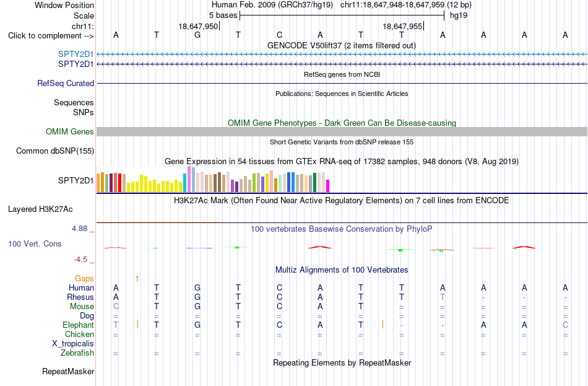Click 'Multiz Alignments of 100 Vertebrates' title
This screenshot has width=588, height=386.
coord(342,270)
